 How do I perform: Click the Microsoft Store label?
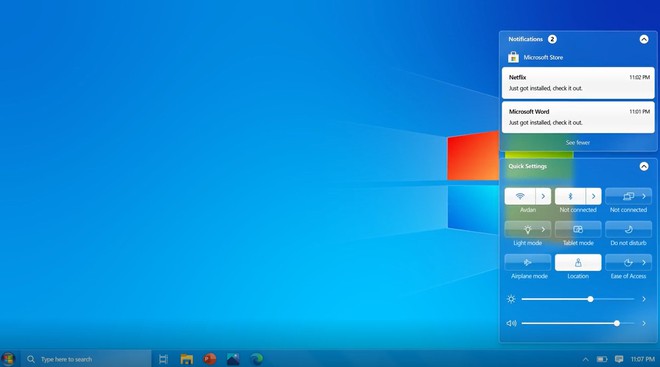[x=543, y=57]
